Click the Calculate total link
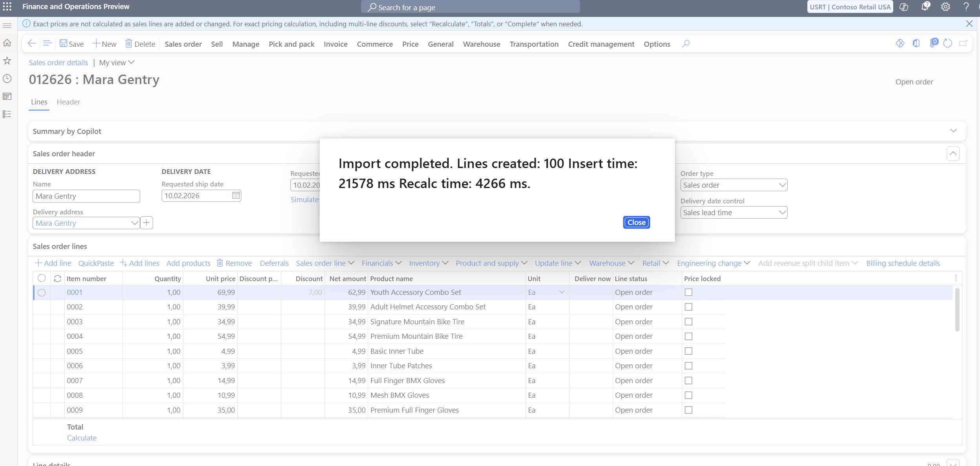The height and width of the screenshot is (466, 980). click(x=82, y=438)
